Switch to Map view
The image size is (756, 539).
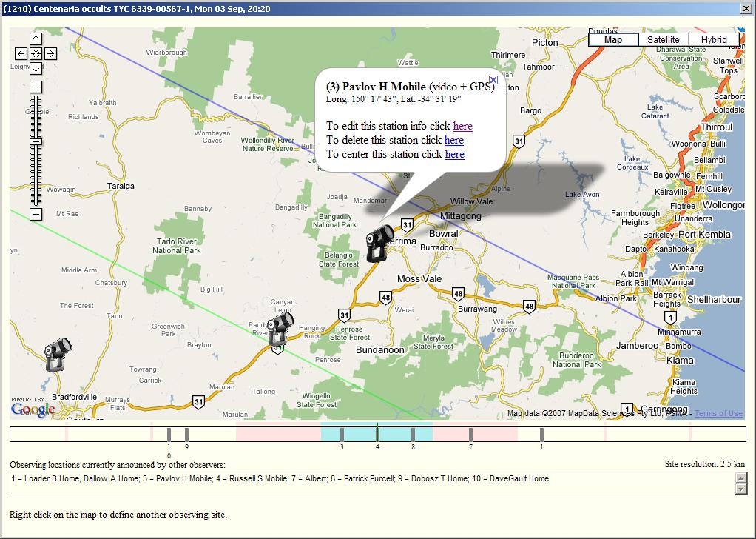coord(613,40)
